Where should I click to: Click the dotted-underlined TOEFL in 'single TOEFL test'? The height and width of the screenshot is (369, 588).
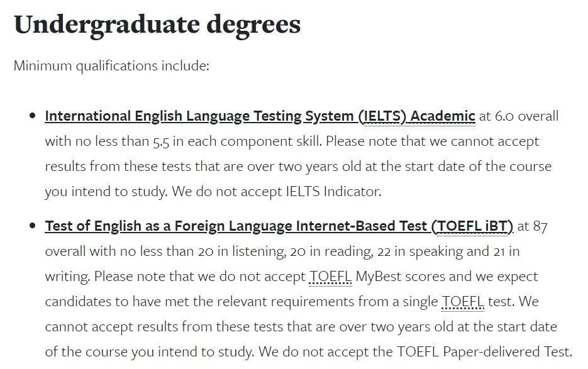click(463, 302)
